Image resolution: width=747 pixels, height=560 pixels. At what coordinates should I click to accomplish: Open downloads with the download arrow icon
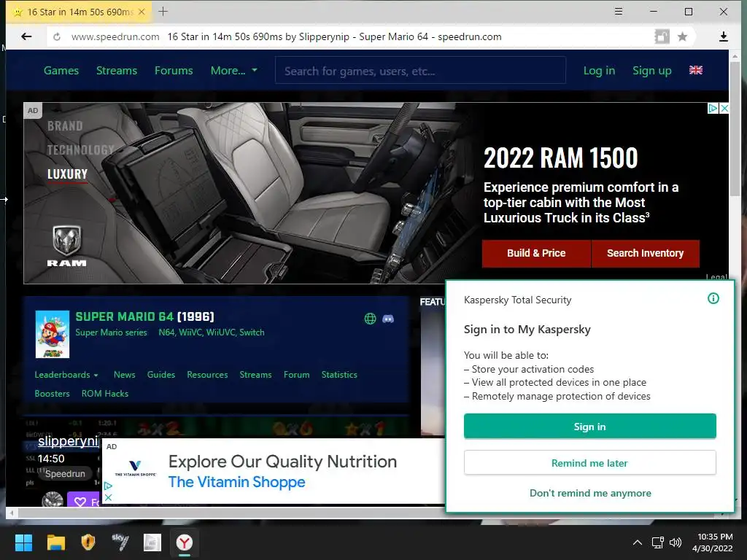tap(723, 36)
